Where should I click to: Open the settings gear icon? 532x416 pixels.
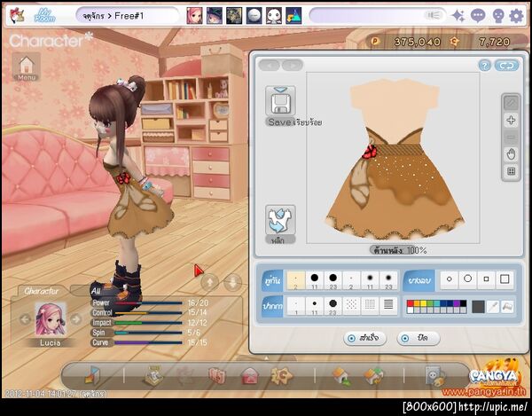point(517,16)
